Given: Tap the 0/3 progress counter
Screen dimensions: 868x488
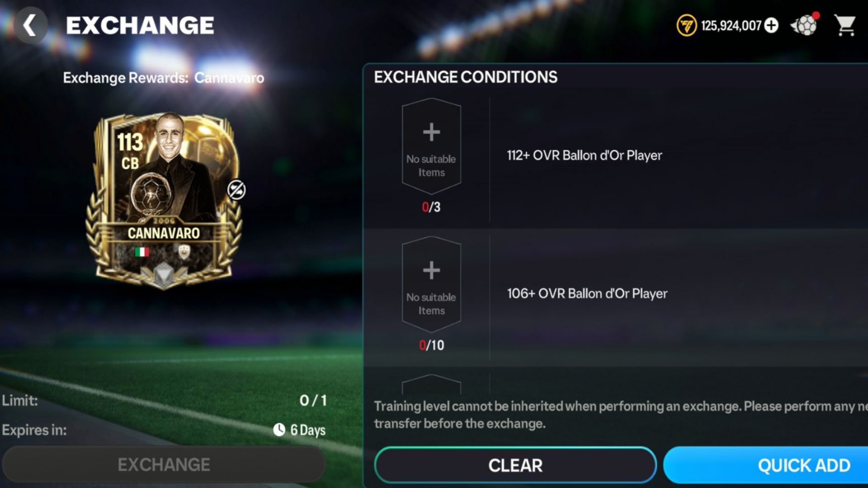Looking at the screenshot, I should [431, 207].
